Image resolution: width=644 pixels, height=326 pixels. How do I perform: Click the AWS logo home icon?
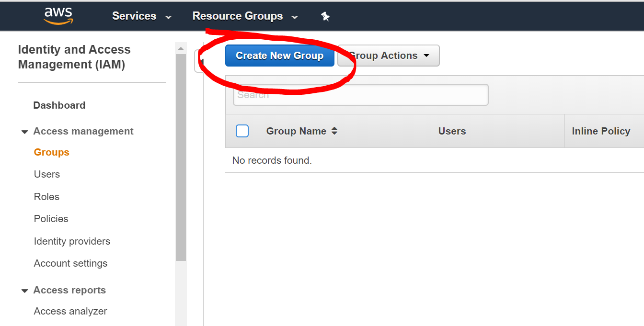click(58, 16)
